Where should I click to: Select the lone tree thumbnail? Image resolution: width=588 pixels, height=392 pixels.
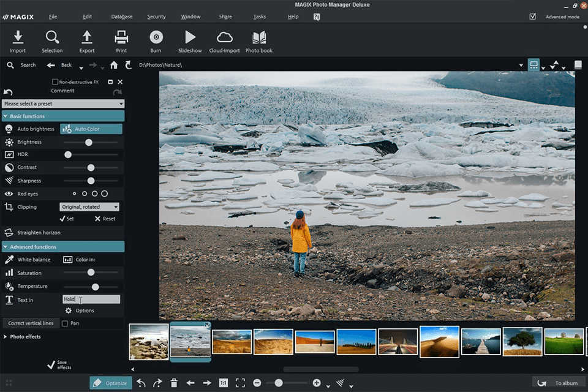(522, 341)
